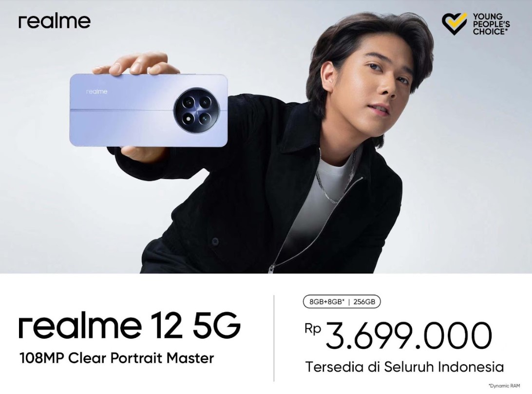Image resolution: width=532 pixels, height=394 pixels.
Task: Click the purple phone body
Action: (x=148, y=110)
